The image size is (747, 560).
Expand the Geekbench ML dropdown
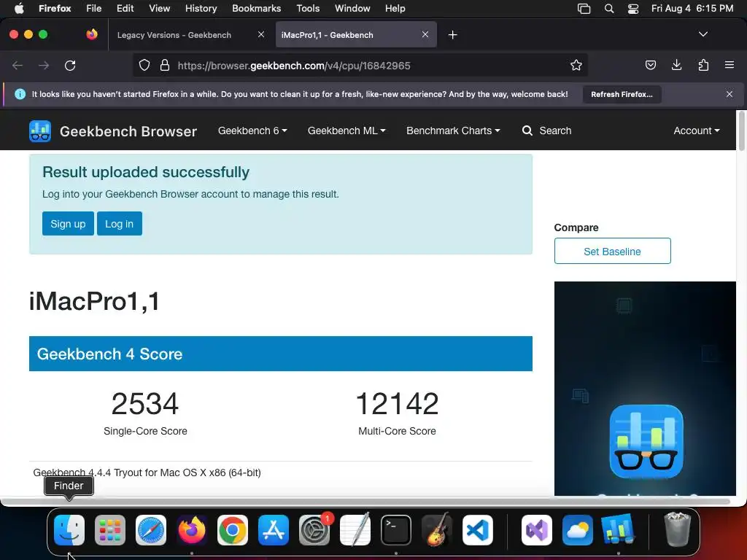347,131
